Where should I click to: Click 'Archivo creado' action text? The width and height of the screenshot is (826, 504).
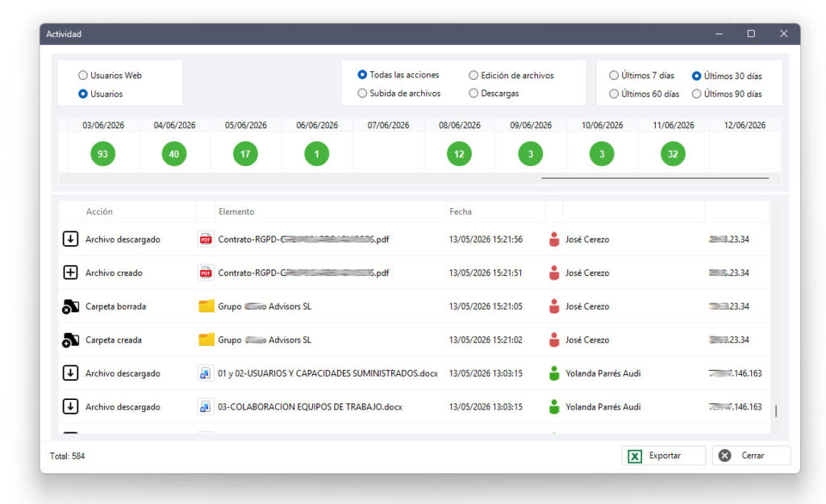pos(114,273)
